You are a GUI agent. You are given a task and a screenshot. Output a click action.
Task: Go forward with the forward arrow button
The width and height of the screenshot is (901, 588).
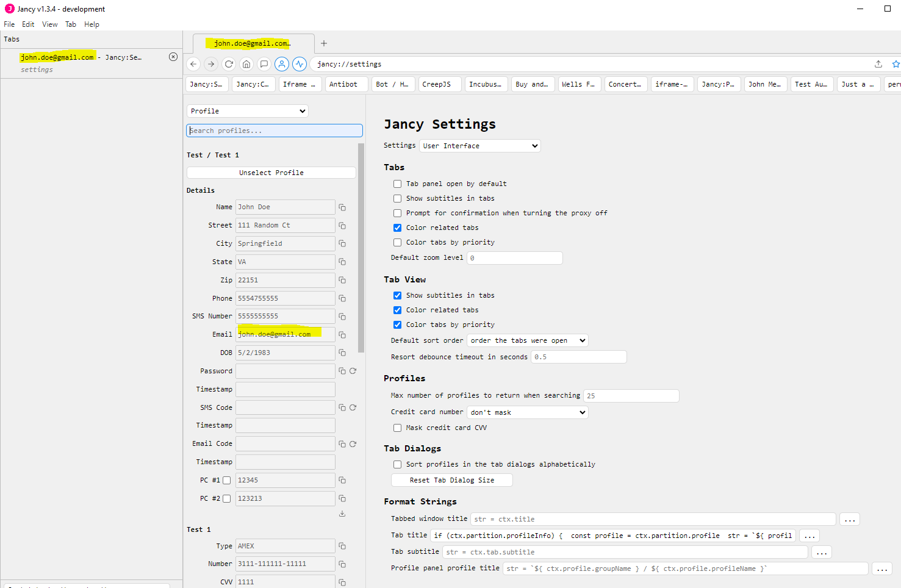(211, 64)
